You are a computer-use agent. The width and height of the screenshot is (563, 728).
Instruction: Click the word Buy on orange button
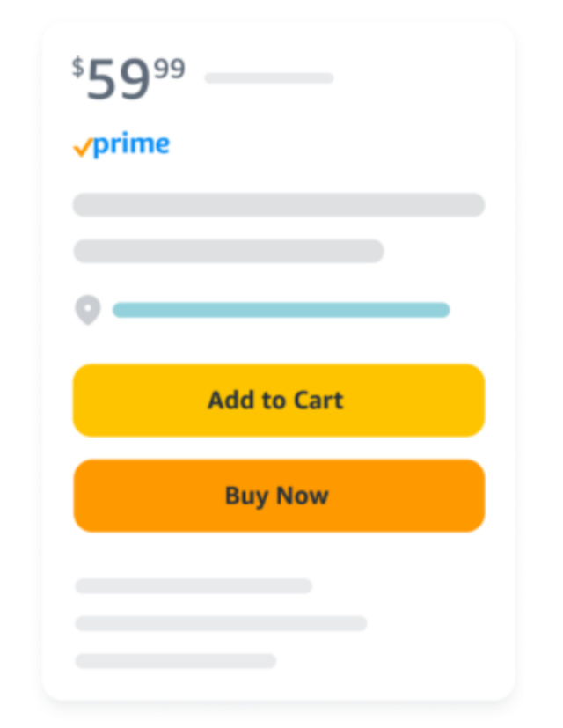pyautogui.click(x=246, y=496)
